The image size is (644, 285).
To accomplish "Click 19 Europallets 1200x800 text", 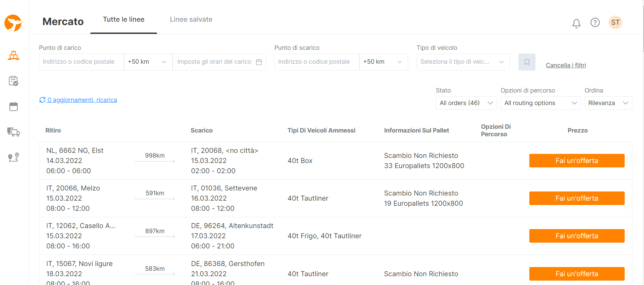I will click(423, 203).
